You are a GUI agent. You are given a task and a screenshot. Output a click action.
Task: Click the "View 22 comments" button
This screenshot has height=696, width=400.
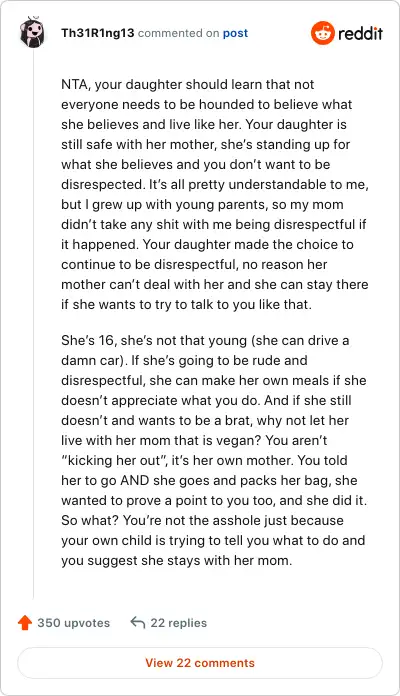click(200, 663)
